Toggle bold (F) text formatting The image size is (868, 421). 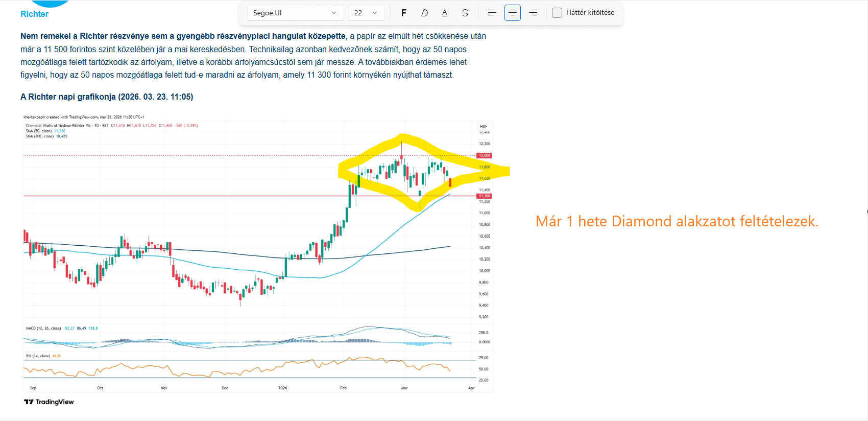coord(403,13)
